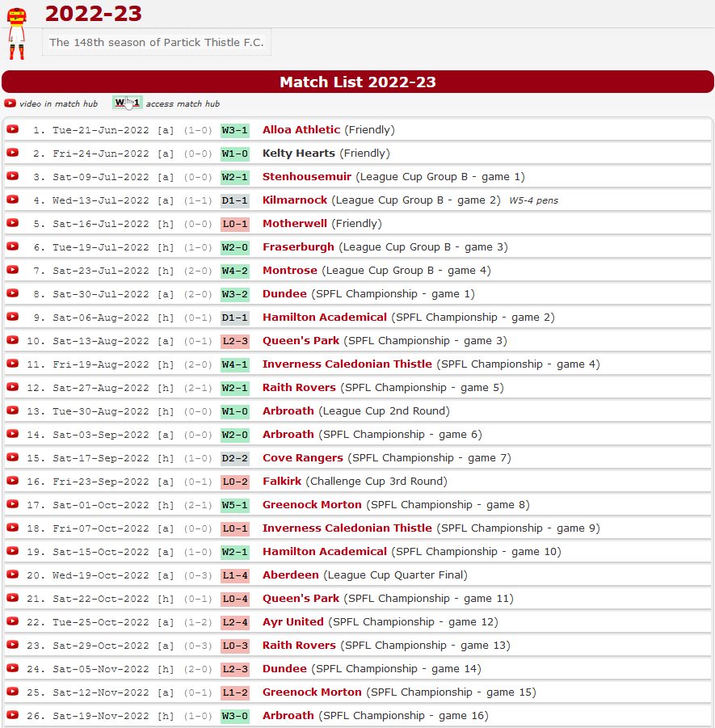Screen dimensions: 715x728
Task: Open the video icon for match 24 Dundee
Action: 13,668
